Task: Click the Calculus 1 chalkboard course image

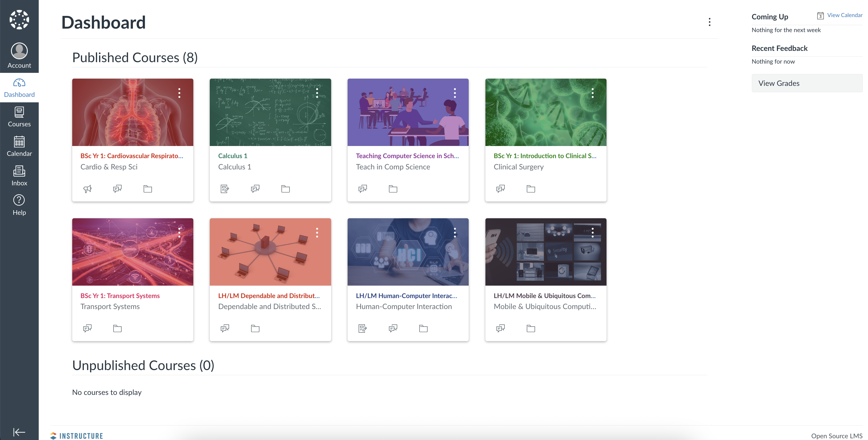Action: pos(270,112)
